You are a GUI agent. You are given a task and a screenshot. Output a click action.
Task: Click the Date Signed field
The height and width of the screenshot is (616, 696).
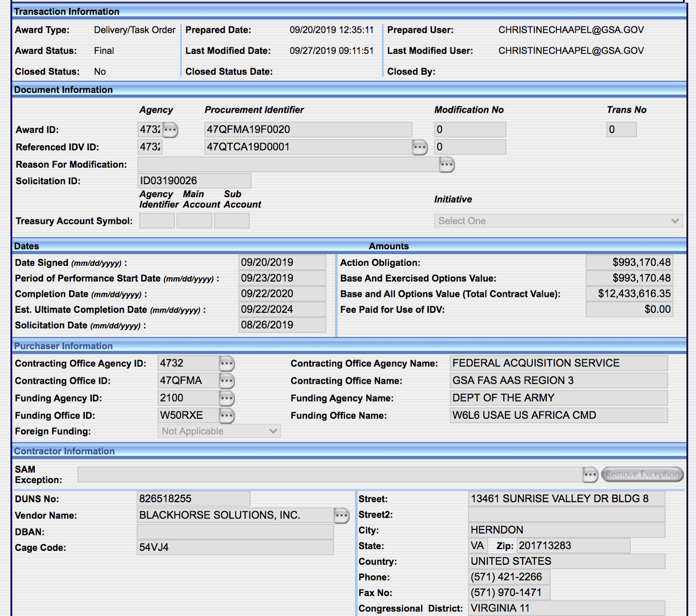tap(282, 262)
